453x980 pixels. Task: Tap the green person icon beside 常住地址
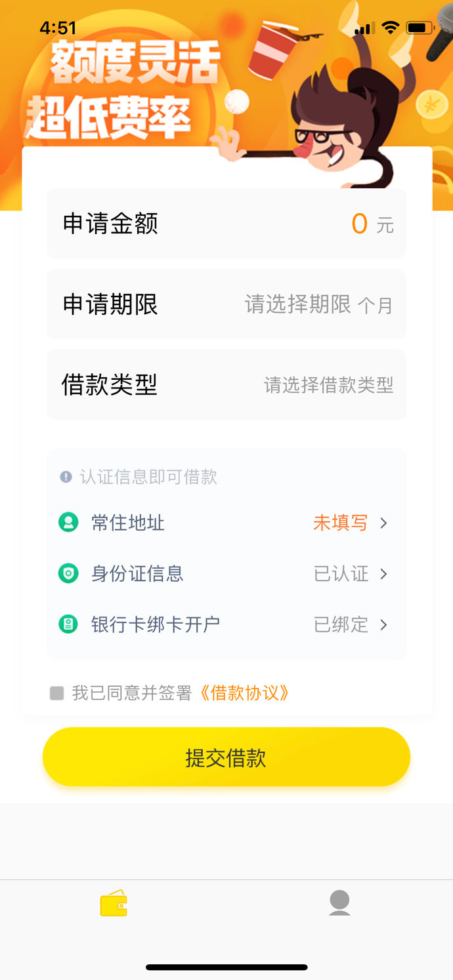point(68,523)
